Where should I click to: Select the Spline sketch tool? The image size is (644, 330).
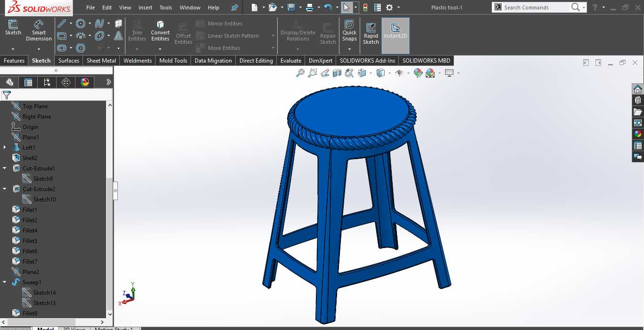pos(99,24)
